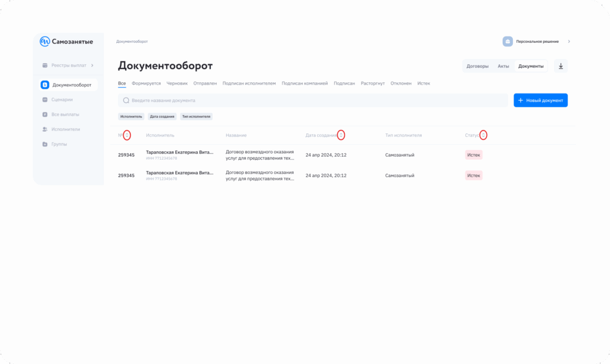Viewport: 610px width, 364px height.
Task: Click the download icon button
Action: pos(561,66)
